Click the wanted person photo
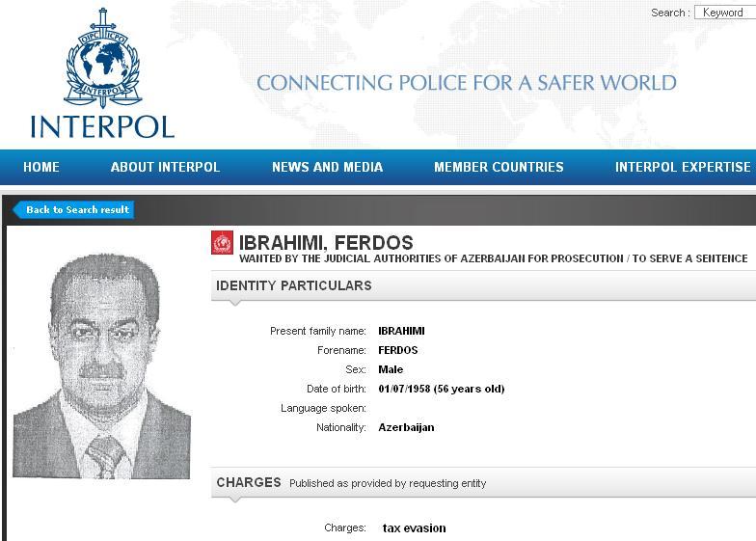This screenshot has height=541, width=756. coord(102,366)
